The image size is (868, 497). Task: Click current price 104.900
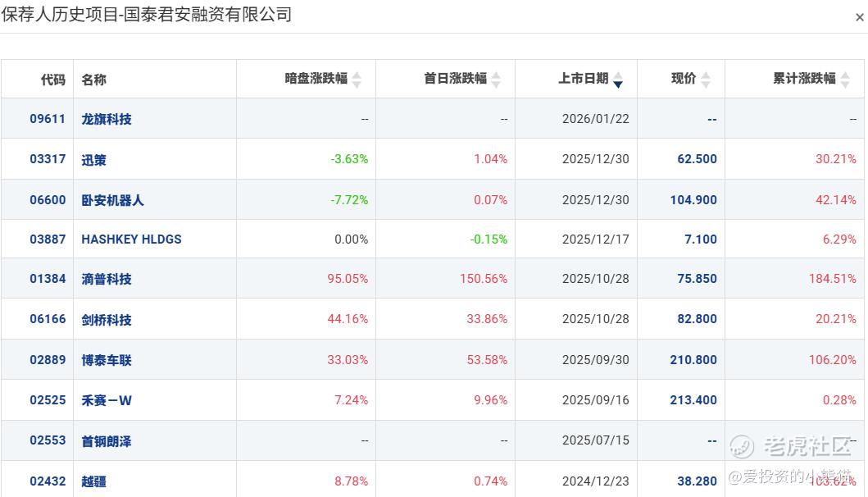click(x=693, y=199)
